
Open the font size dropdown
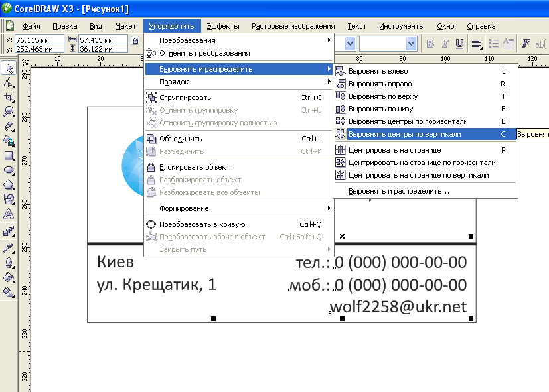411,43
